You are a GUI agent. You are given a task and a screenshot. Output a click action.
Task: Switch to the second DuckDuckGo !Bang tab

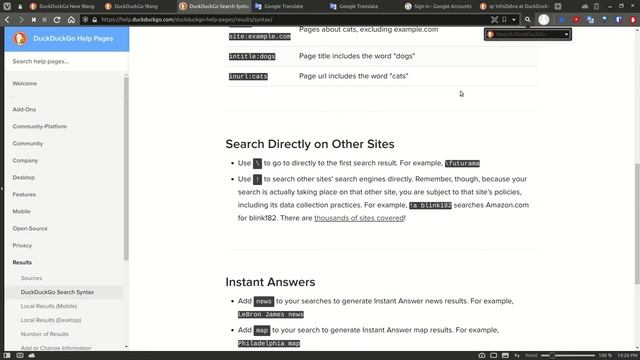click(x=138, y=6)
